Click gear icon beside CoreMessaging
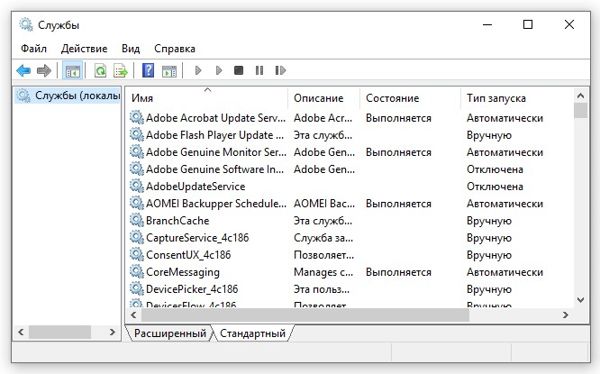Image resolution: width=600 pixels, height=374 pixels. click(x=137, y=271)
